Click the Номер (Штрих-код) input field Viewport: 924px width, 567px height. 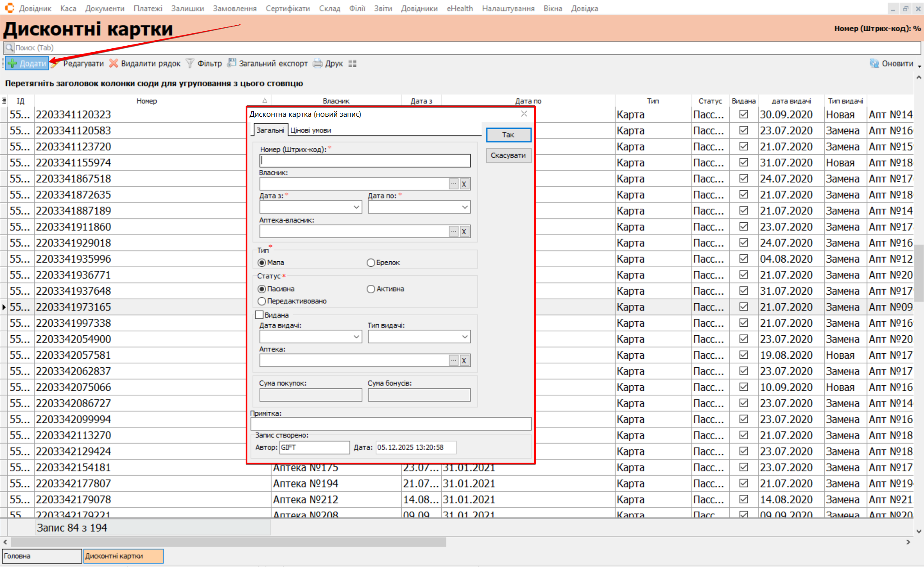[x=365, y=161]
